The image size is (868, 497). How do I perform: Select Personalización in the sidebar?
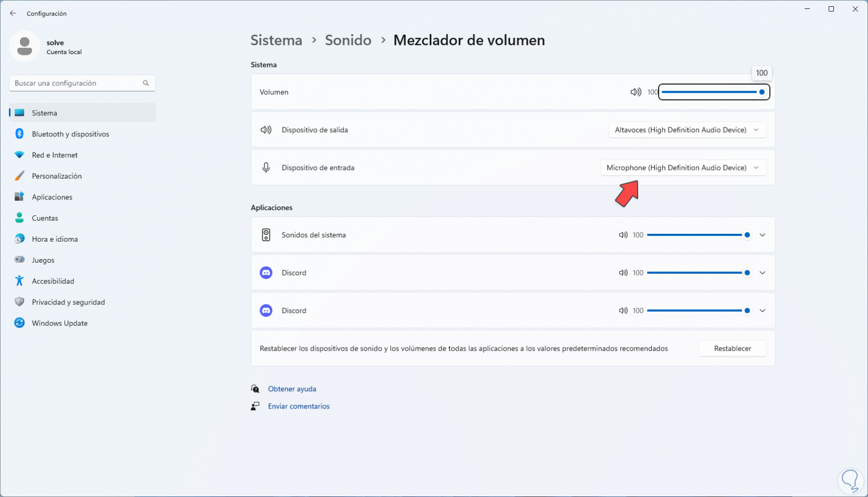click(x=57, y=176)
